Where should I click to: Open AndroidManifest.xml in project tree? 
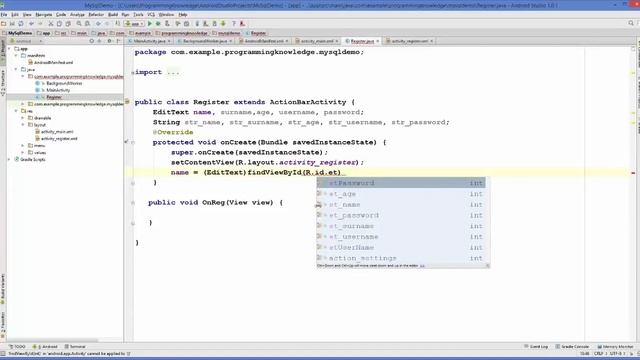(53, 62)
